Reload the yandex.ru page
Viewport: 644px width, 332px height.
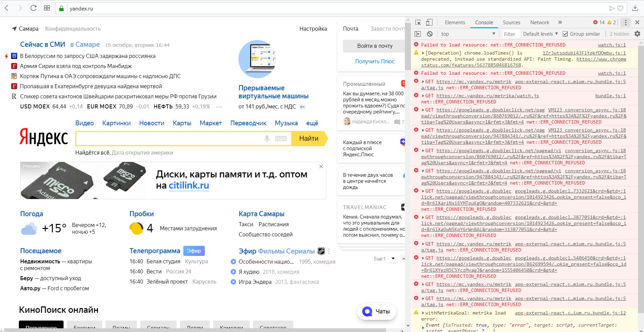(33, 8)
